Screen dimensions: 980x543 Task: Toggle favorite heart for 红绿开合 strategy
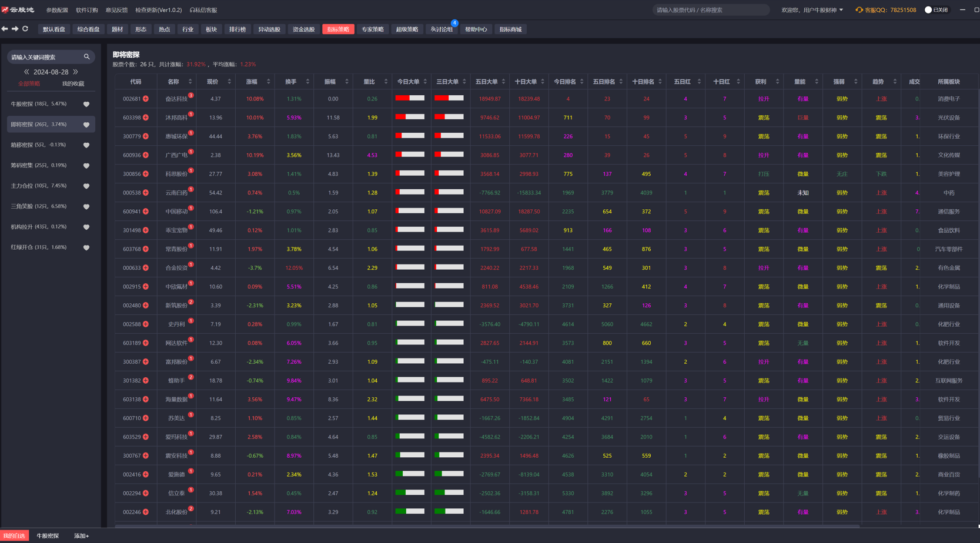(86, 247)
